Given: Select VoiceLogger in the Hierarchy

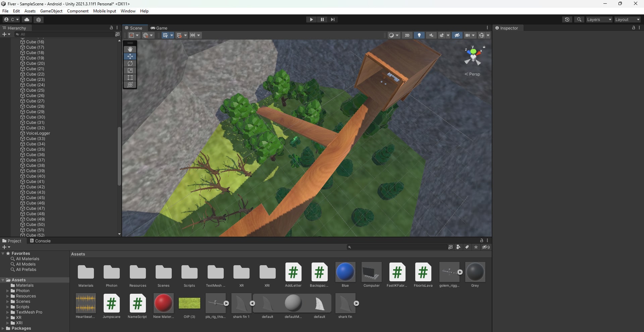Looking at the screenshot, I should pyautogui.click(x=38, y=133).
